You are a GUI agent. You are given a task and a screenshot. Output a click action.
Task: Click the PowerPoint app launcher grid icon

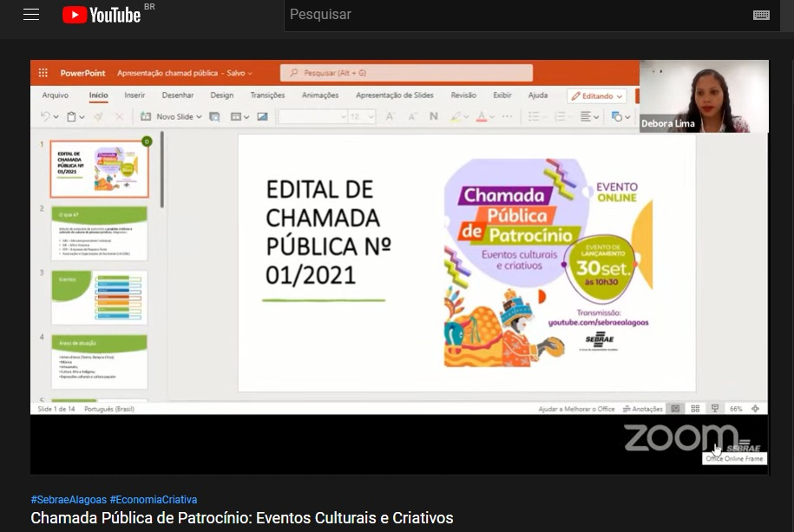coord(43,74)
